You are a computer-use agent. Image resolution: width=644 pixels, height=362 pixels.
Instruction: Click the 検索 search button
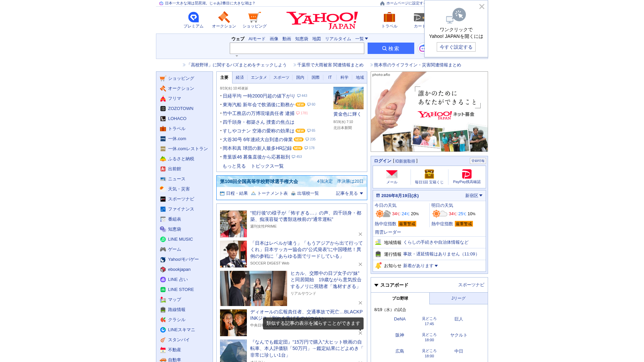tap(391, 48)
